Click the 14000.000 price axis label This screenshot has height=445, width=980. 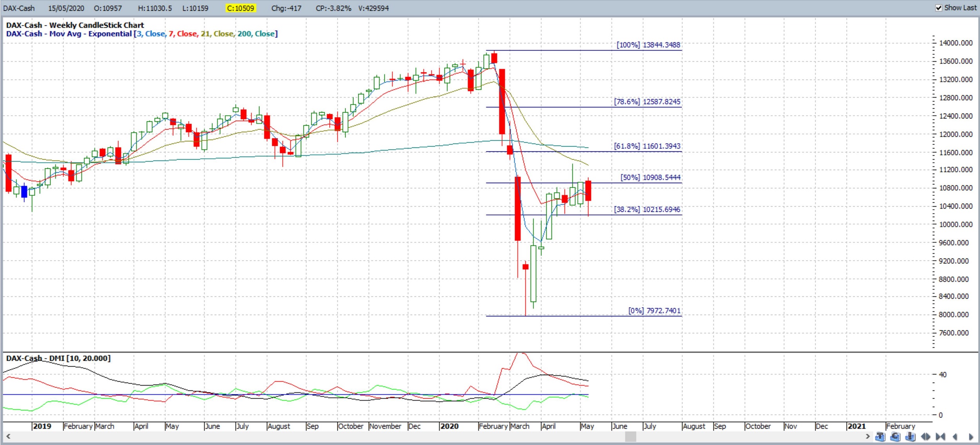pos(956,43)
